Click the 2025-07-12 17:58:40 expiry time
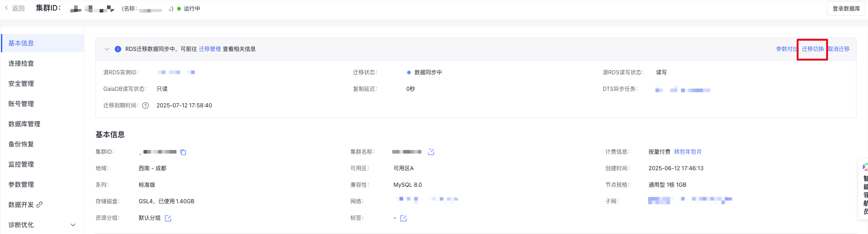The width and height of the screenshot is (868, 234). click(184, 106)
